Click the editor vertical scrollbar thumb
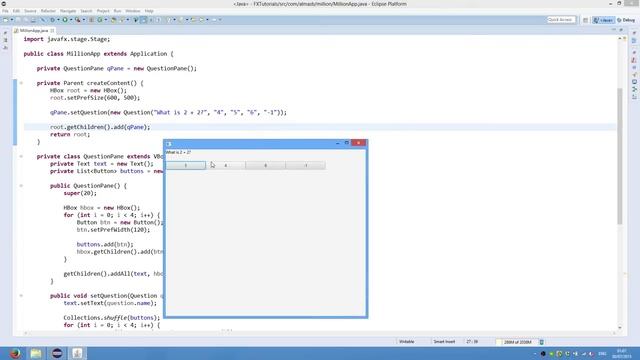The image size is (640, 360). (620, 156)
